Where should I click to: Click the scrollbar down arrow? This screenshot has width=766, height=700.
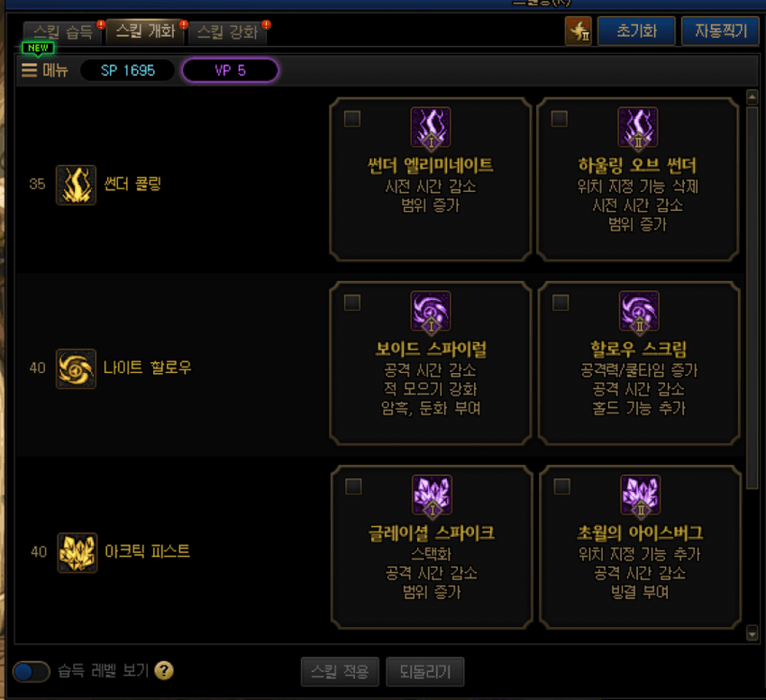point(752,634)
